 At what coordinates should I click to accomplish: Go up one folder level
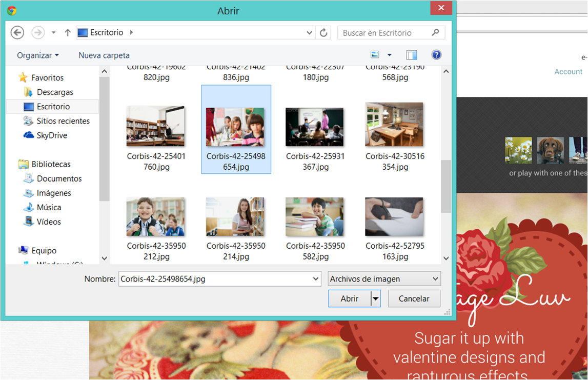[x=68, y=33]
